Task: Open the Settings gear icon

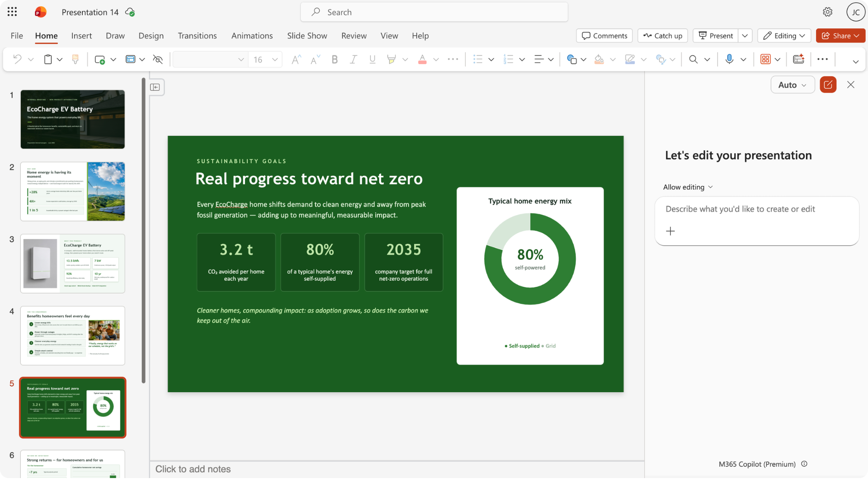Action: tap(827, 12)
